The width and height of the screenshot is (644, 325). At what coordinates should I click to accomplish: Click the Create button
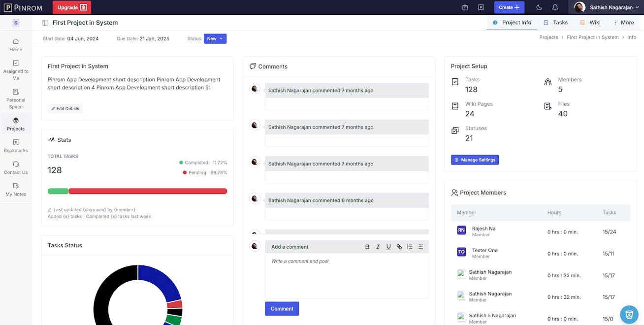click(509, 7)
